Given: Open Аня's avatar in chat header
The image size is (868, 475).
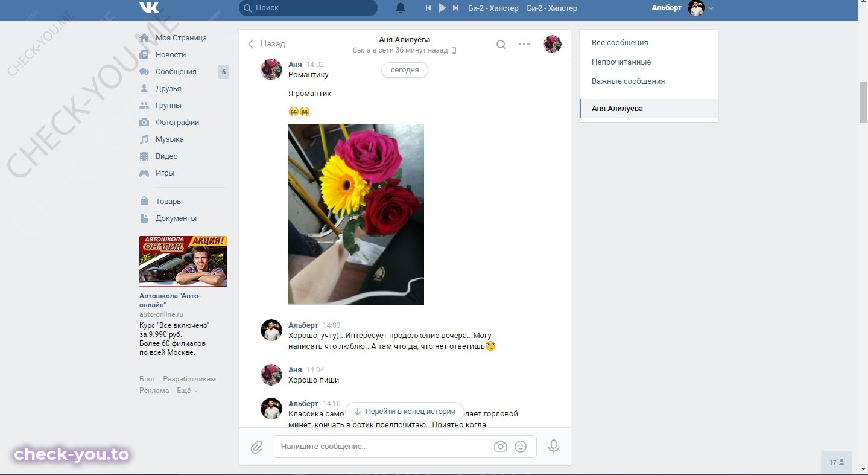Looking at the screenshot, I should [x=553, y=44].
